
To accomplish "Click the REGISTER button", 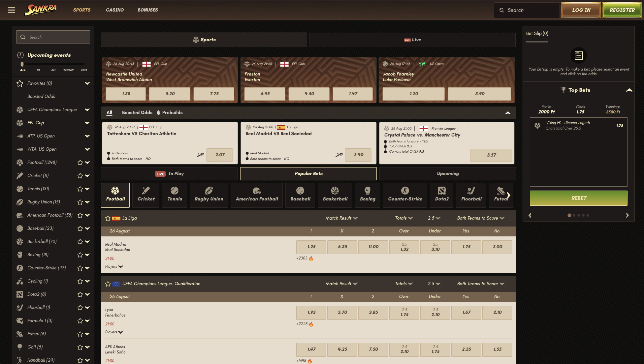I will click(622, 10).
